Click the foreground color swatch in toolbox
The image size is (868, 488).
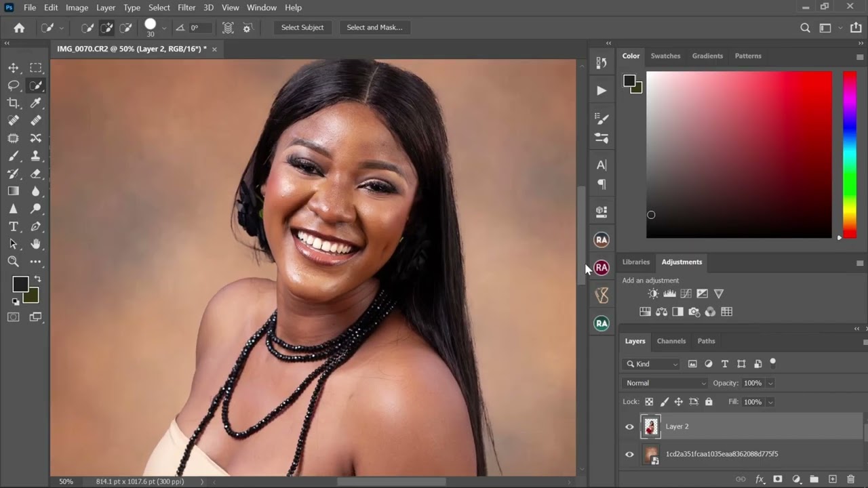tap(20, 284)
